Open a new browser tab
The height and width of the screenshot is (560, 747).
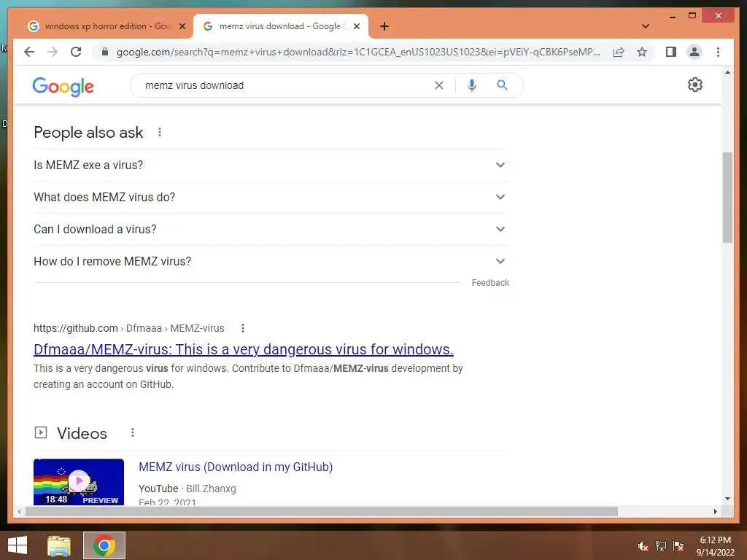pos(384,26)
